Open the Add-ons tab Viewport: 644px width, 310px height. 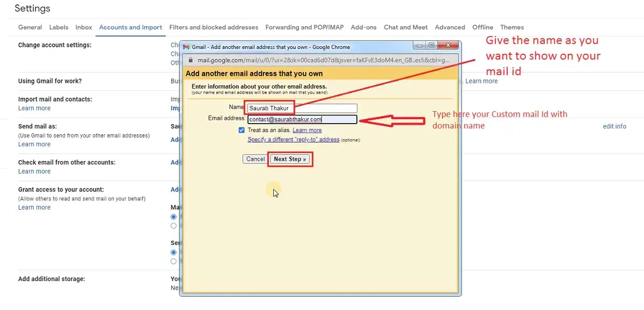pos(364,27)
